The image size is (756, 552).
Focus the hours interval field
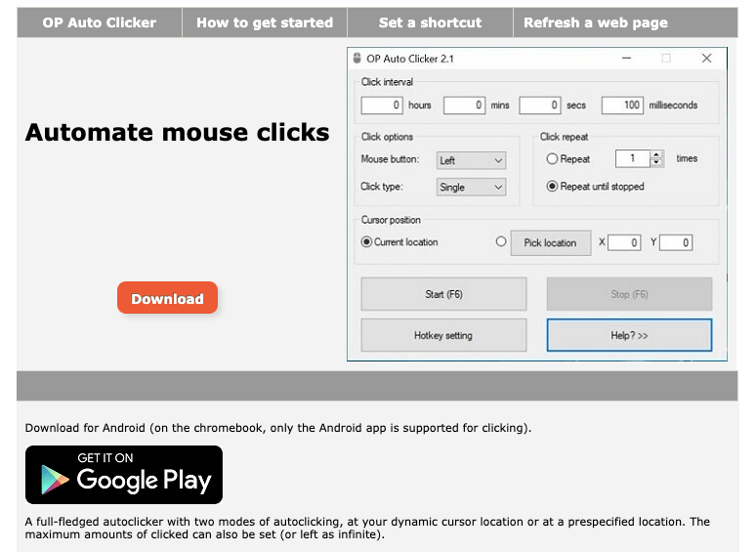point(382,106)
